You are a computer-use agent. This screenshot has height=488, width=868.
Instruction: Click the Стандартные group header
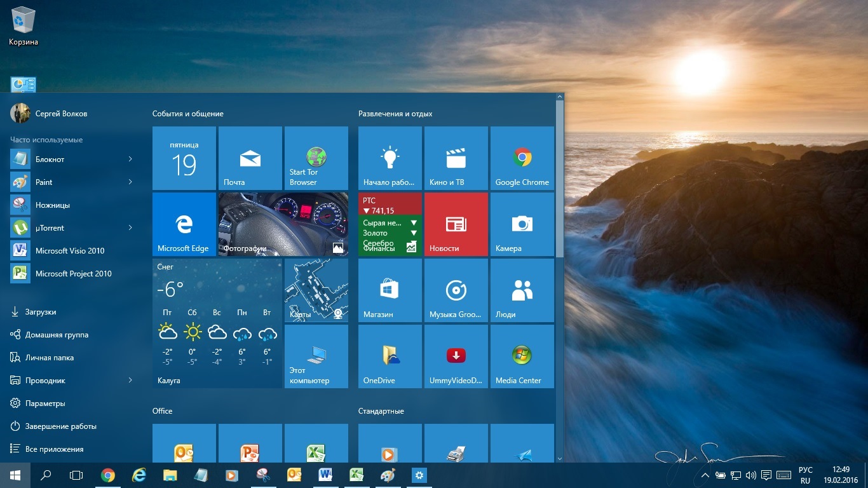(381, 411)
